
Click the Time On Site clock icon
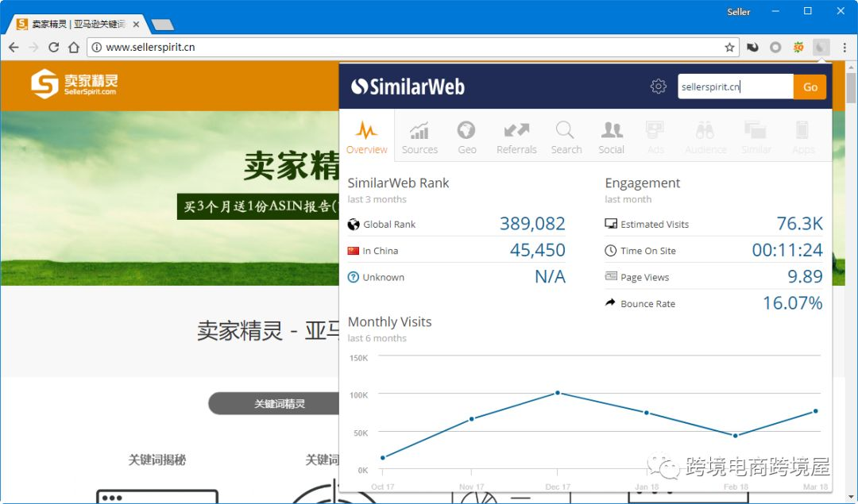(x=611, y=250)
